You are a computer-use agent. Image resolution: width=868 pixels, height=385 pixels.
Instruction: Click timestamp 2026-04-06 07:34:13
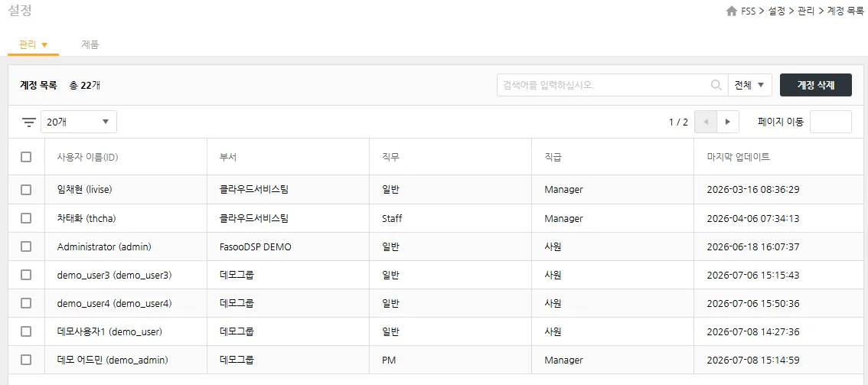753,218
